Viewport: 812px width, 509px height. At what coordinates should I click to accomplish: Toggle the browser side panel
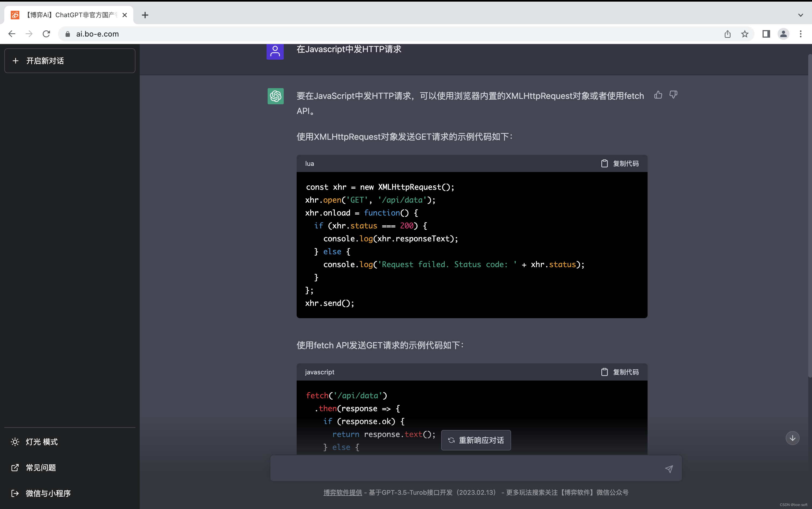pyautogui.click(x=766, y=34)
